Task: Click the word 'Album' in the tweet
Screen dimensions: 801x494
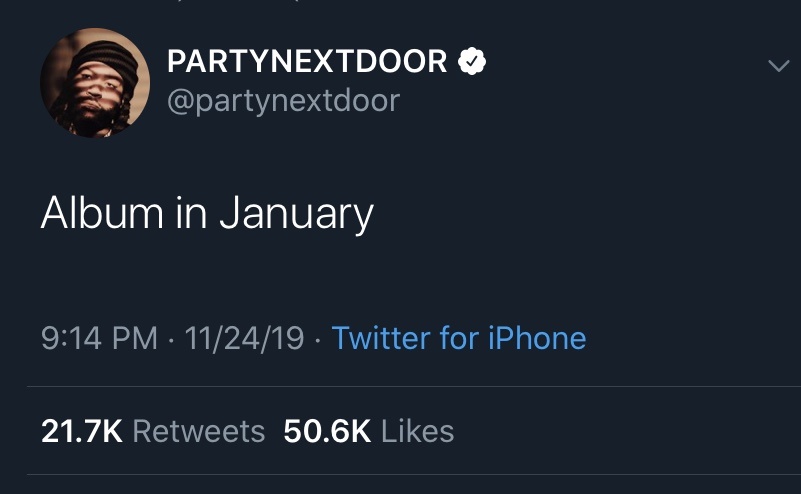Action: pos(102,213)
